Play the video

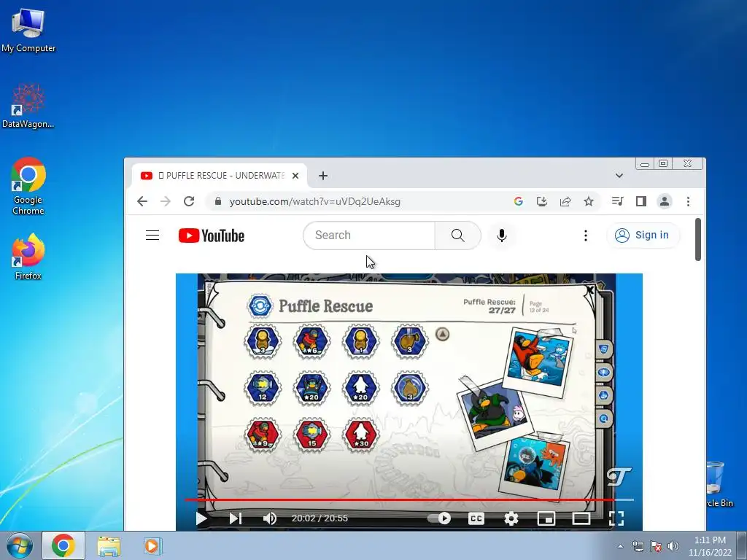201,518
